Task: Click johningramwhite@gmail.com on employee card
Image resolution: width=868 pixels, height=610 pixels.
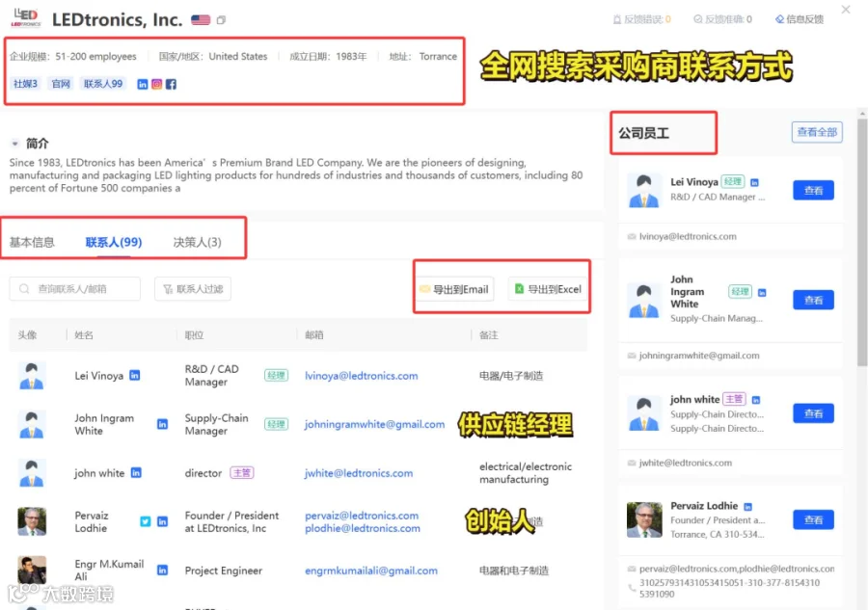Action: [699, 355]
